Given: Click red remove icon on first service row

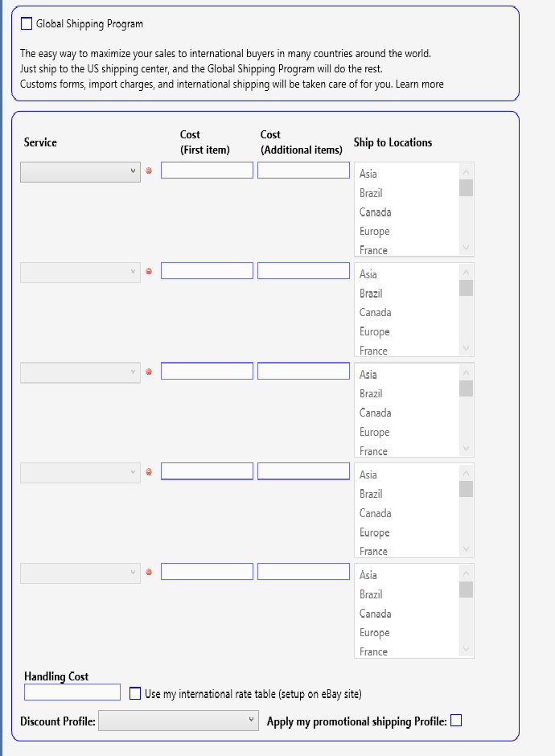Looking at the screenshot, I should click(x=149, y=171).
